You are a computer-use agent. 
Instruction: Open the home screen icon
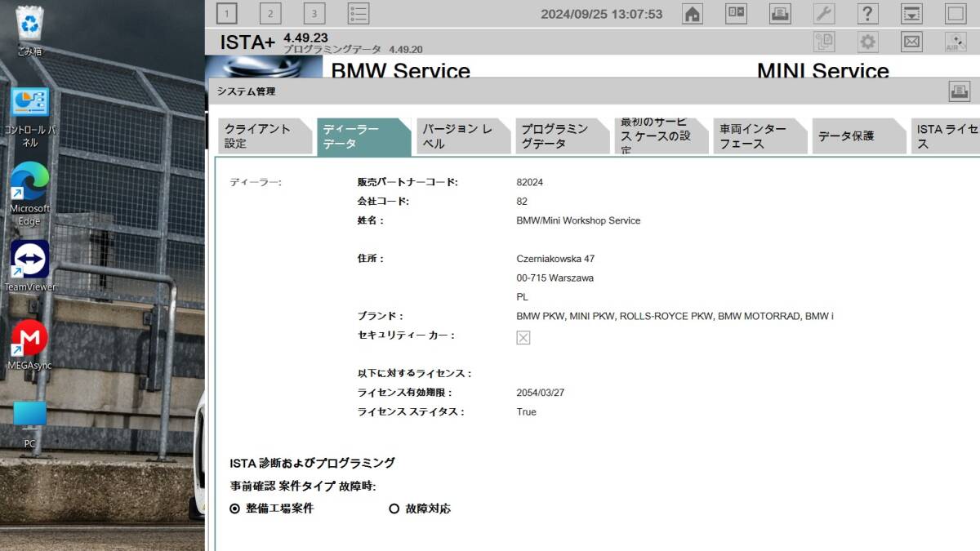click(692, 13)
